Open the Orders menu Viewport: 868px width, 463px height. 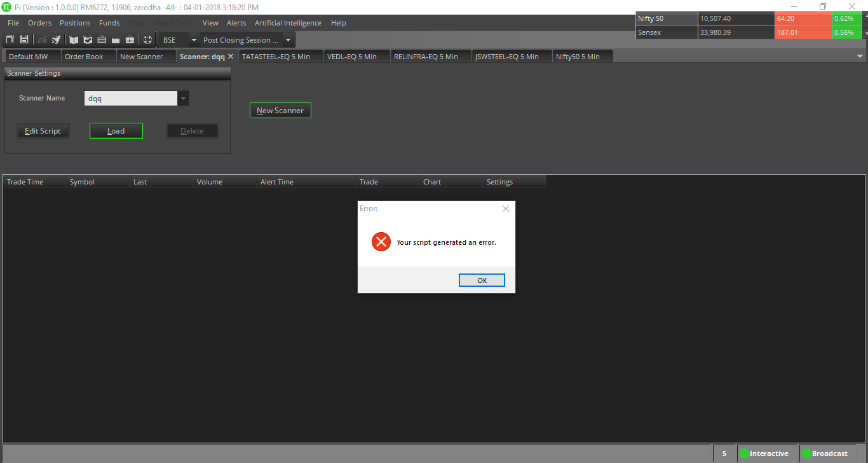coord(39,23)
